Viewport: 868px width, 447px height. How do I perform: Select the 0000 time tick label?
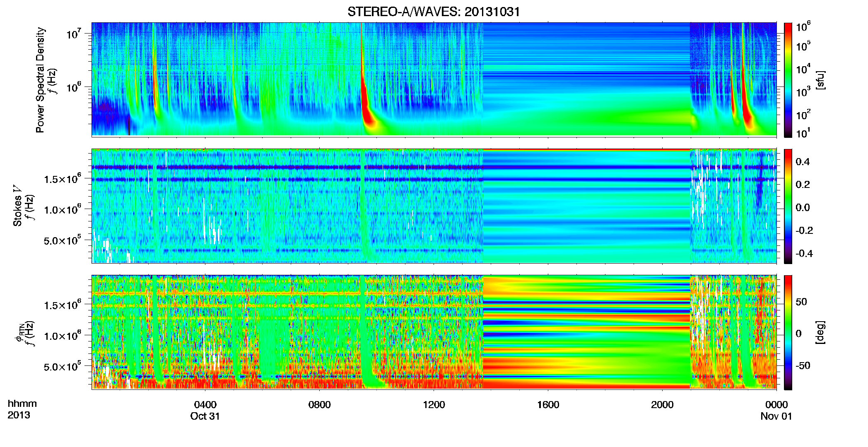coord(776,405)
